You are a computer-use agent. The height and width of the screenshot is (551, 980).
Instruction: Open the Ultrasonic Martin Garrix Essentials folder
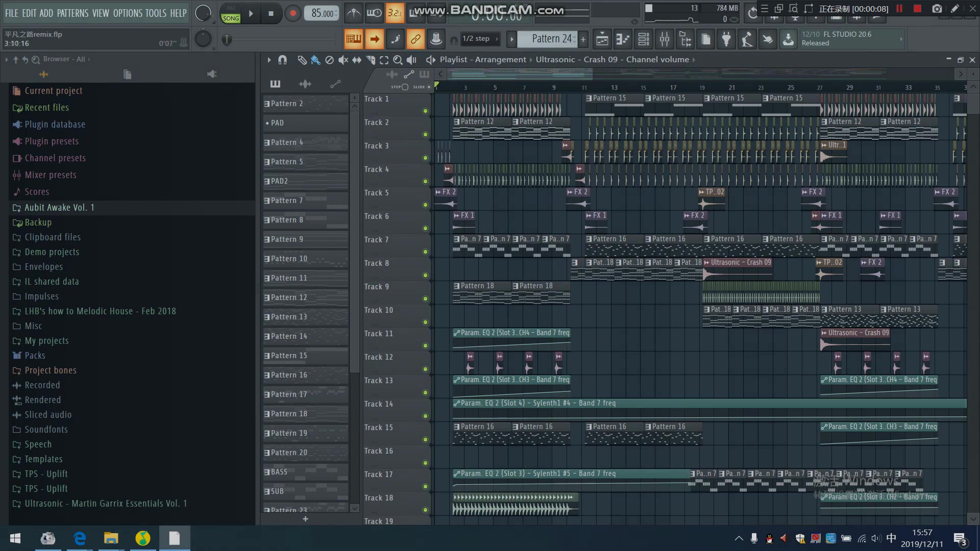point(106,503)
